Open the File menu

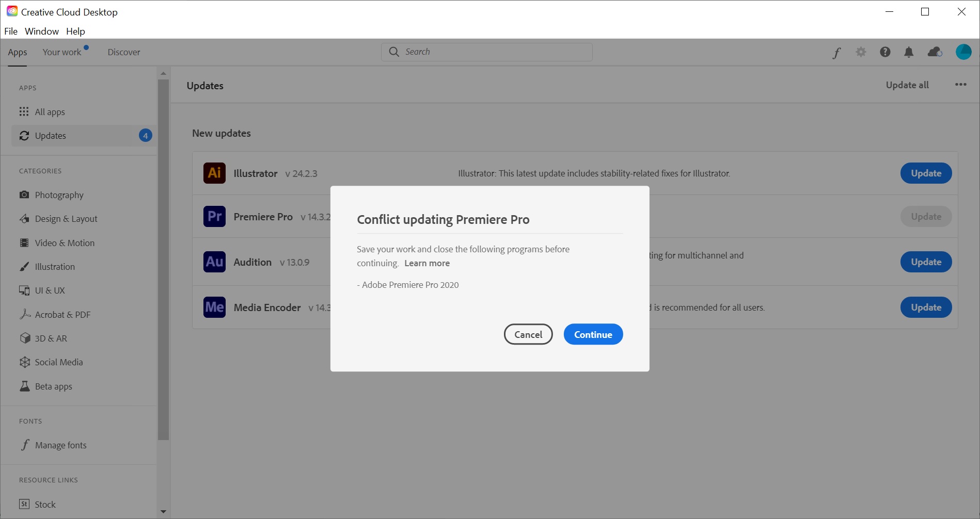[x=11, y=31]
